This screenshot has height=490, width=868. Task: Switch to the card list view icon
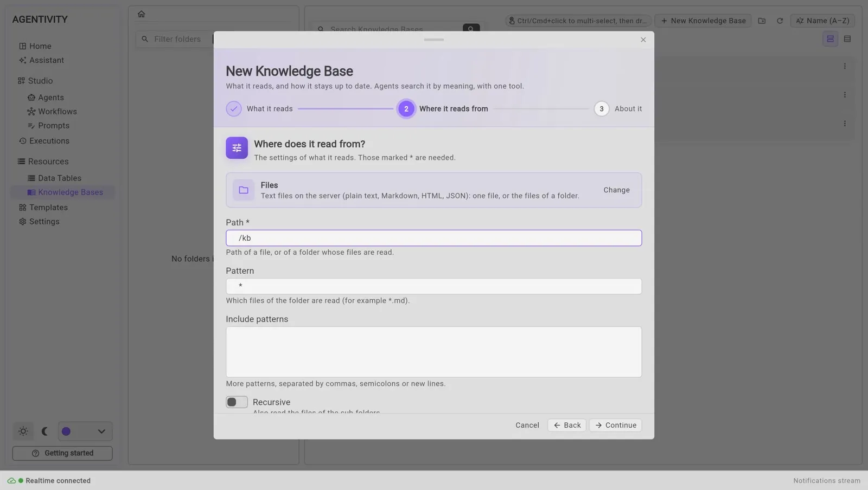830,39
